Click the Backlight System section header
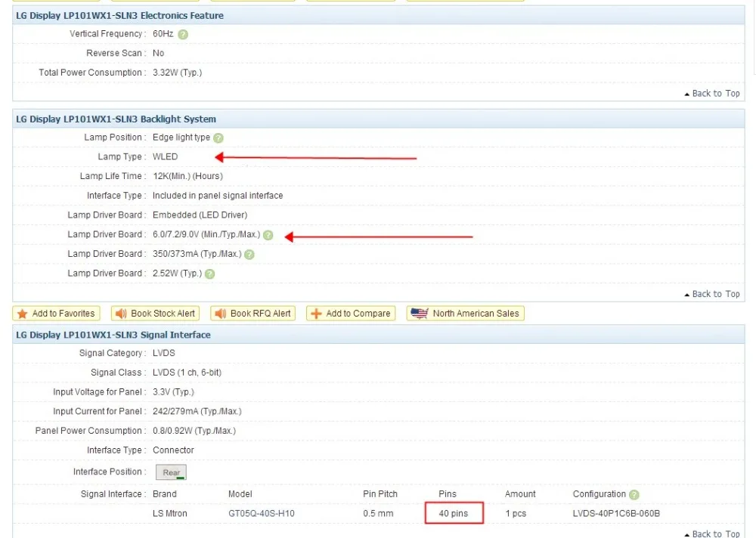Viewport: 756px width, 538px height. (x=379, y=119)
